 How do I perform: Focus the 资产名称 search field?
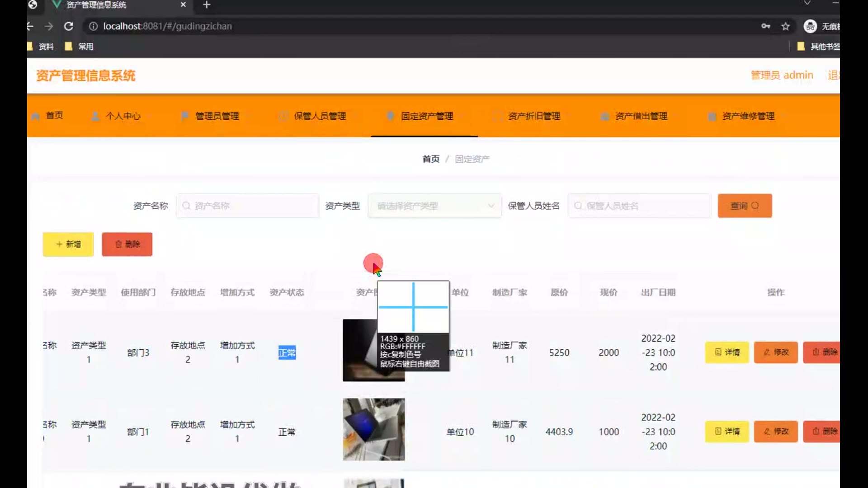pos(248,206)
